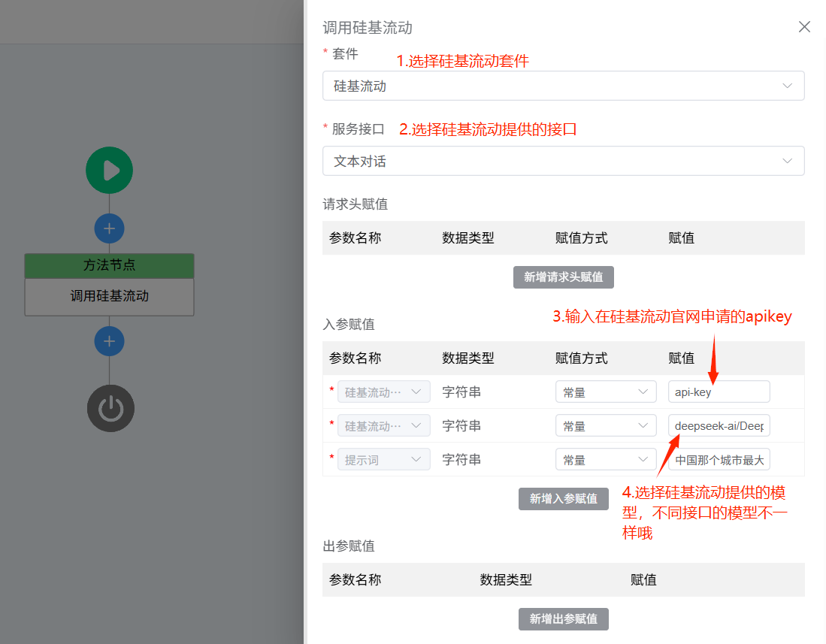Open the 服务接口 dropdown showing 文本对话

pos(563,161)
